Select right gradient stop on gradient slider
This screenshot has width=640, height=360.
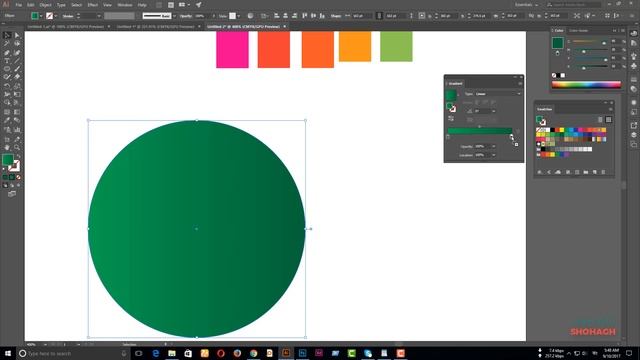pos(511,136)
